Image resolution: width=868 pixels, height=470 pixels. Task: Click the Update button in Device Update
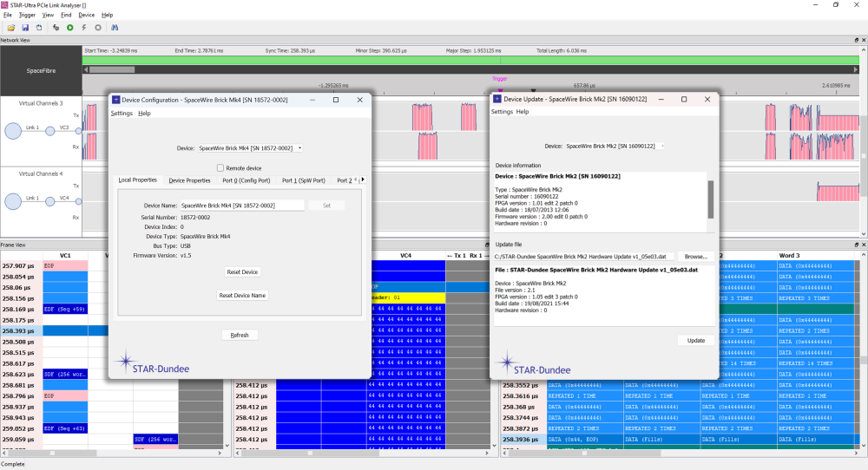pos(696,341)
